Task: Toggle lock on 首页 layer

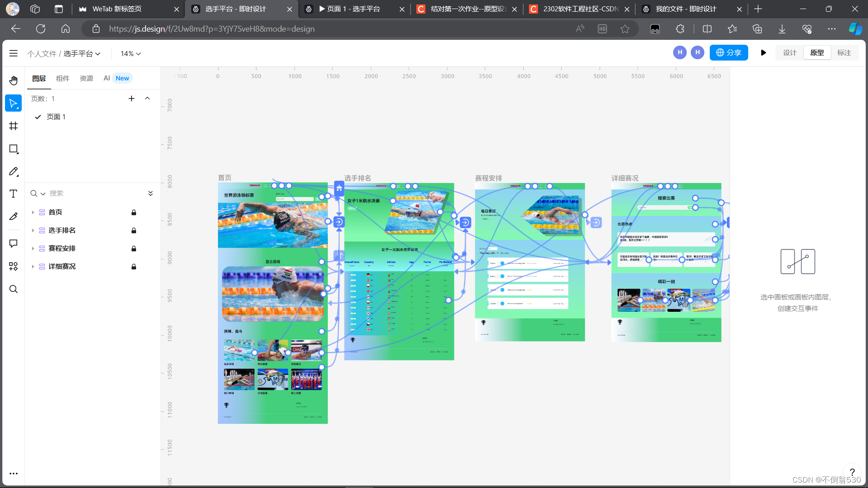Action: (134, 212)
